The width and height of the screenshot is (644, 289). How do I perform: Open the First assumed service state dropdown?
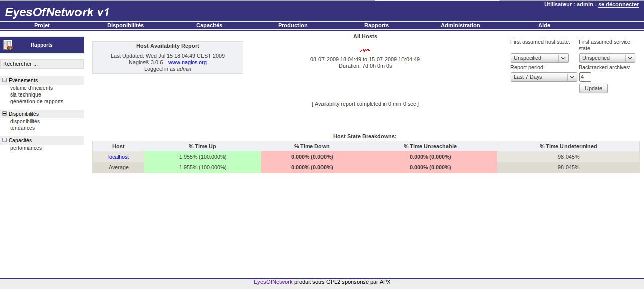click(x=606, y=58)
